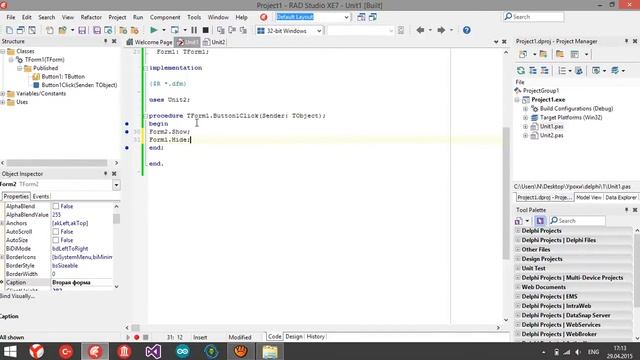Expand the Uses node in Structure
Viewport: 640px width, 360px height.
(3, 102)
